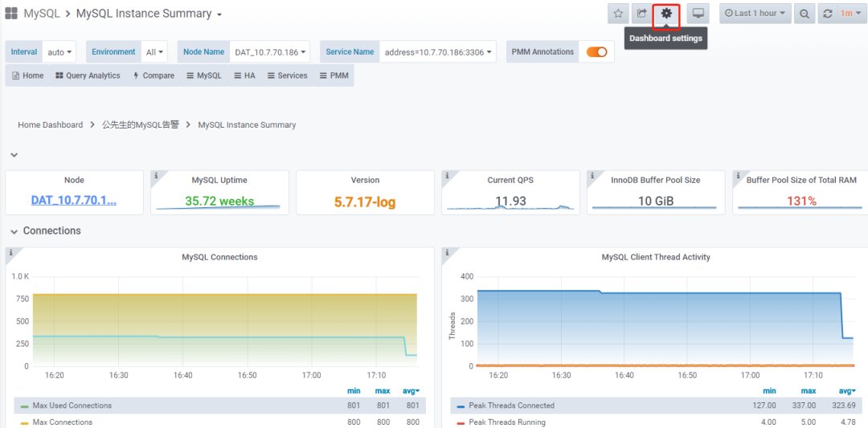This screenshot has height=428, width=868.
Task: Refresh the dashboard with circular arrows icon
Action: click(x=828, y=14)
